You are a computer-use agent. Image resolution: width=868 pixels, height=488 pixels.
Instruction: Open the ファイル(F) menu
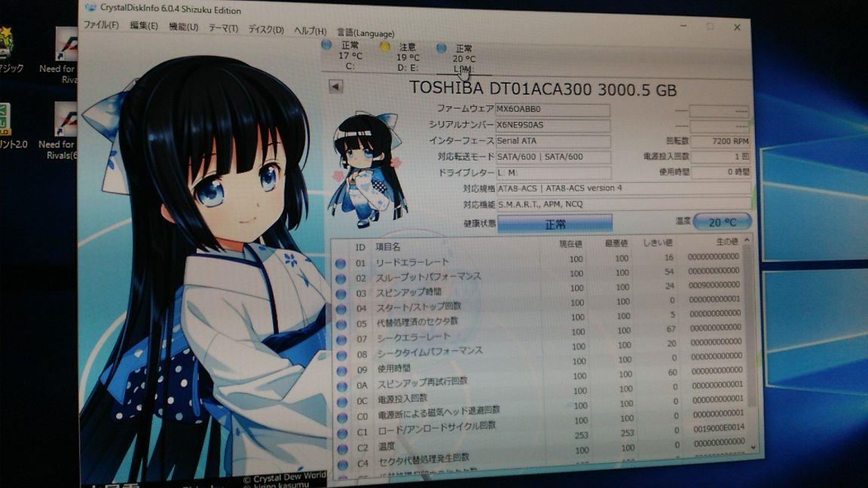click(101, 25)
